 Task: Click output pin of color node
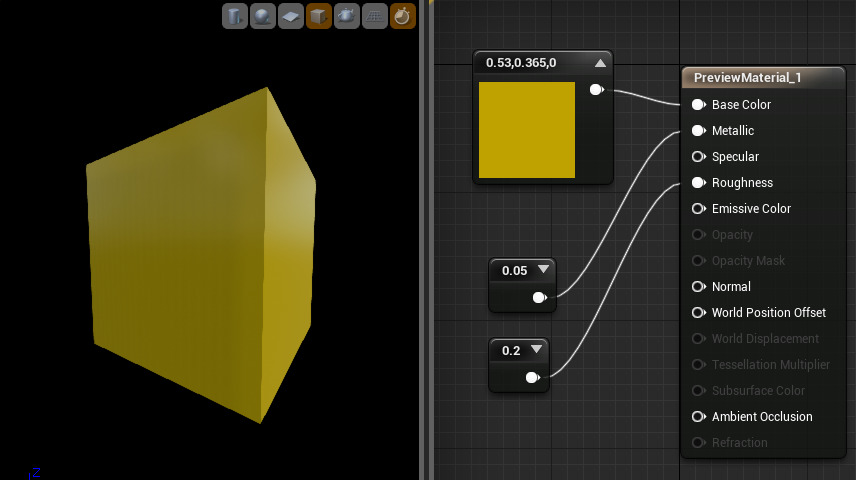click(x=597, y=90)
